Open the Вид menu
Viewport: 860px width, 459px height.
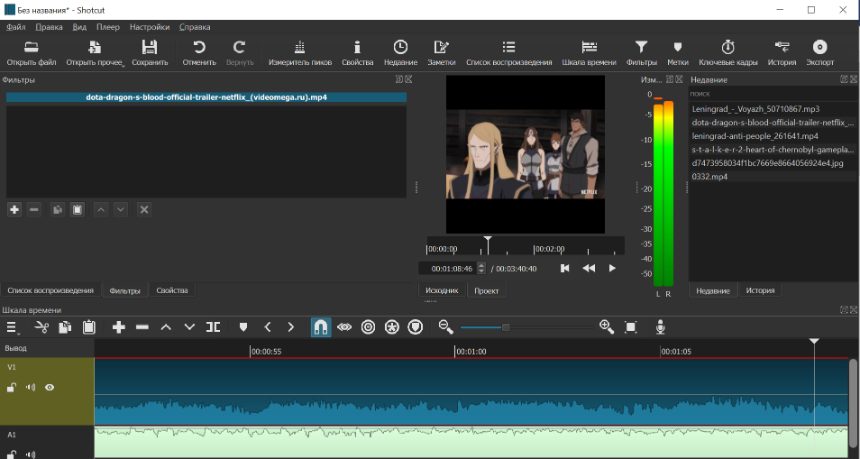coord(80,27)
